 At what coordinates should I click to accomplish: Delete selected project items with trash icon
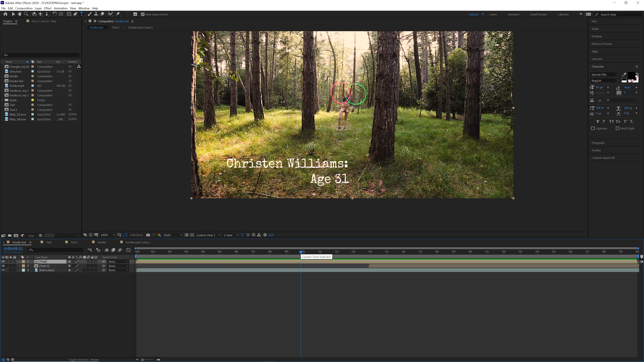click(x=40, y=235)
